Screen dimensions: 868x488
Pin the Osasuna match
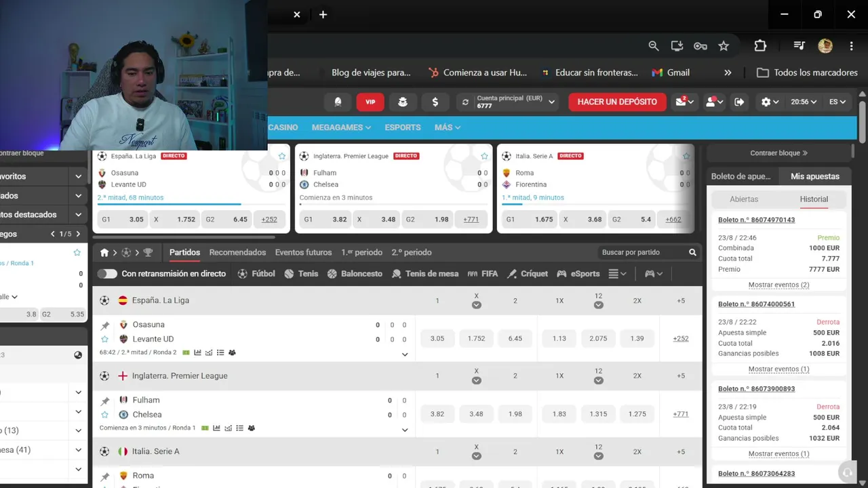tap(105, 325)
